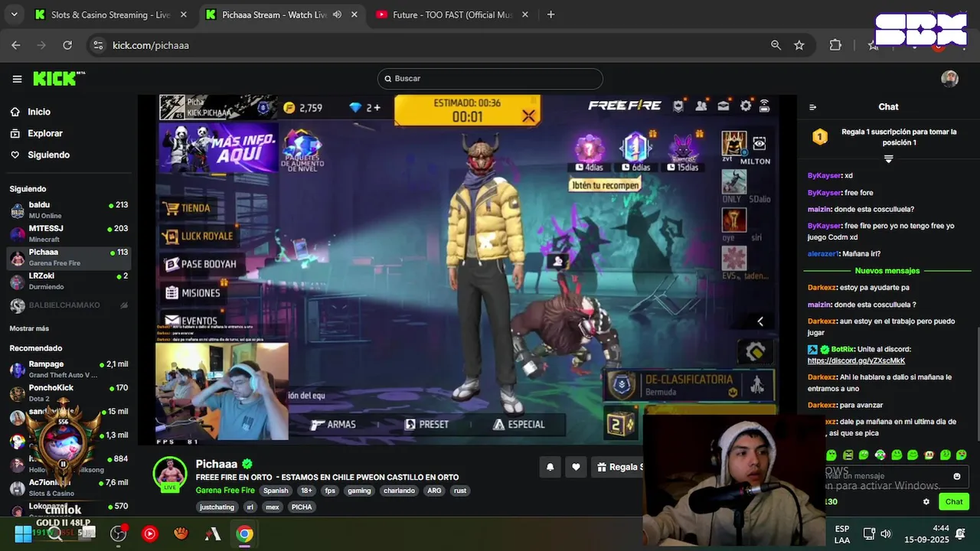Open LRZoki's channel in the sidebar

pyautogui.click(x=69, y=281)
